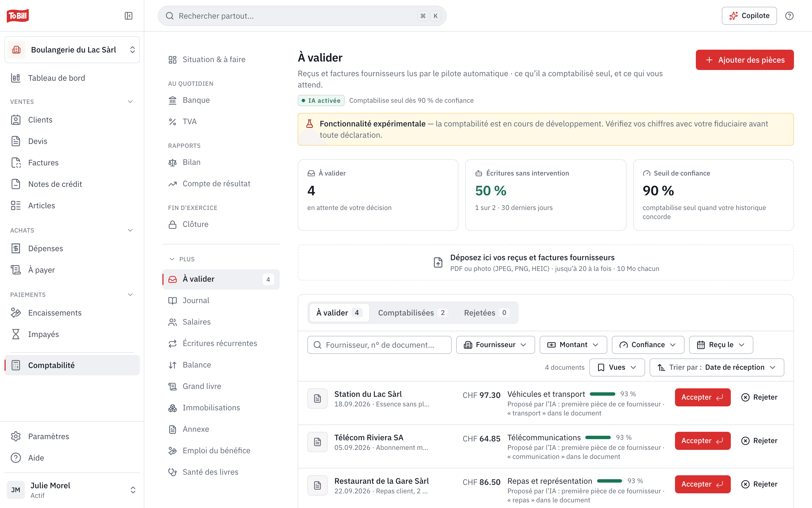This screenshot has height=508, width=812.
Task: Open the help question-mark icon at top right
Action: pyautogui.click(x=789, y=16)
